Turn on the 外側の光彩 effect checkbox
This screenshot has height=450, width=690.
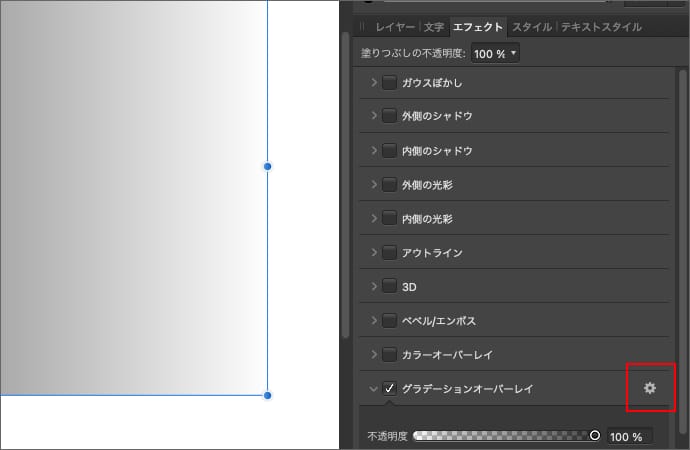[389, 185]
